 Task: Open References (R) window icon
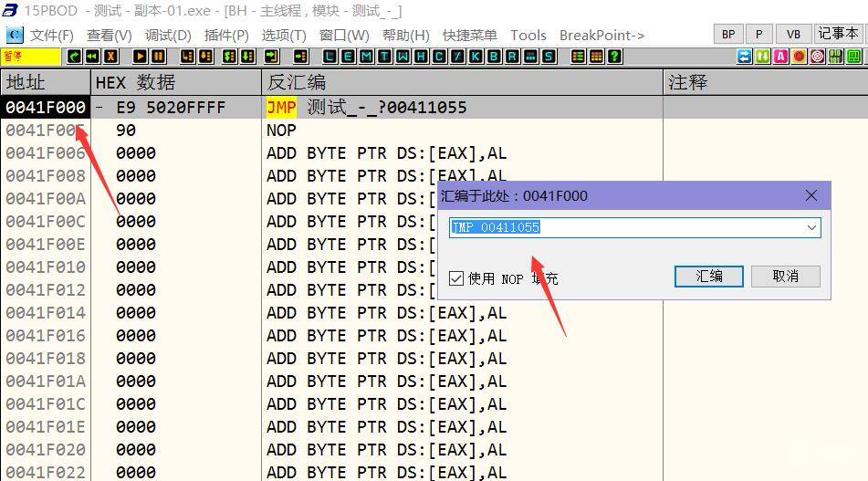pos(513,57)
